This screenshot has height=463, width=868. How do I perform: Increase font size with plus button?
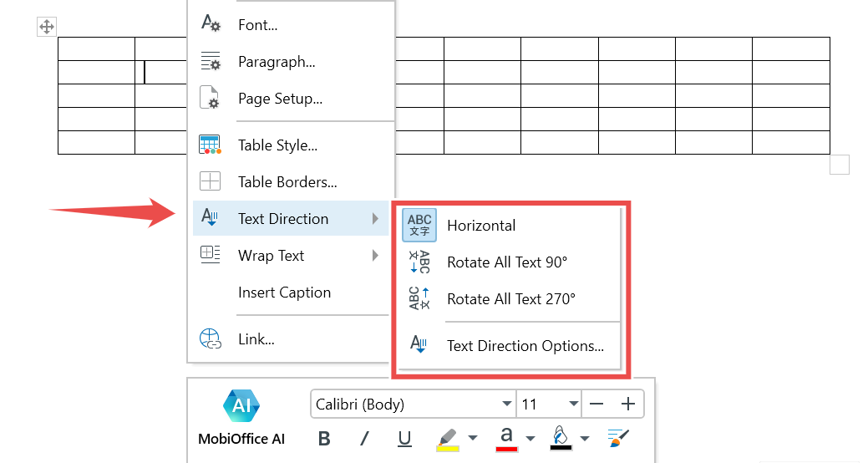[627, 404]
